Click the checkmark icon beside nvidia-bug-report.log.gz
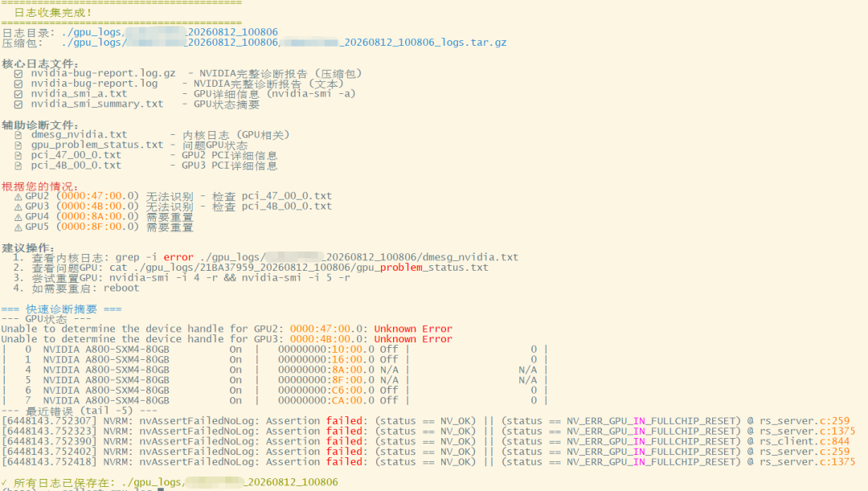Screen dimensions: 868x491 coord(18,74)
